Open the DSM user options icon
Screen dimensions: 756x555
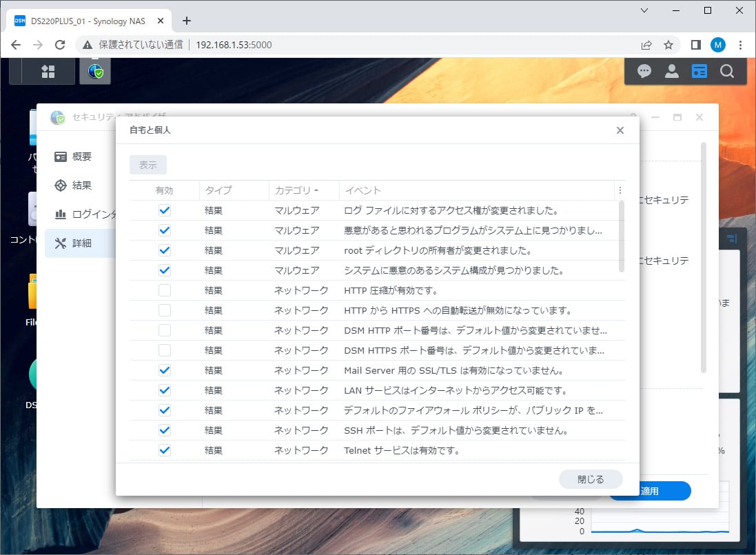pyautogui.click(x=672, y=72)
